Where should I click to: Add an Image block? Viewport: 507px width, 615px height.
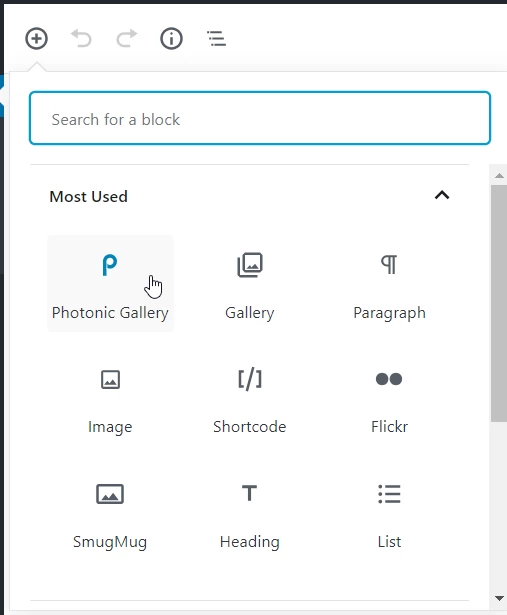[110, 398]
